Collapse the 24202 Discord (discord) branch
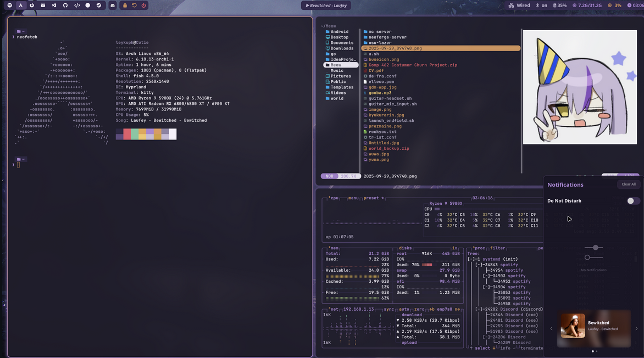Screen dimensions: 644x358 (x=479, y=309)
